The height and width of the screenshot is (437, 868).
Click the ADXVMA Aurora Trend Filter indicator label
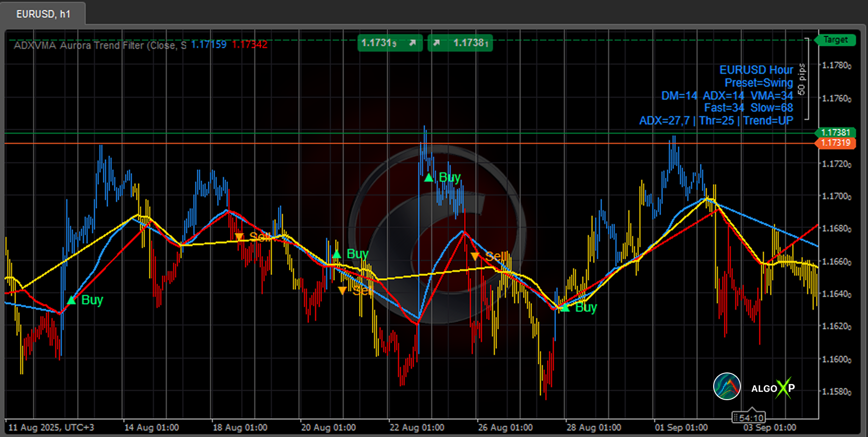(x=100, y=45)
